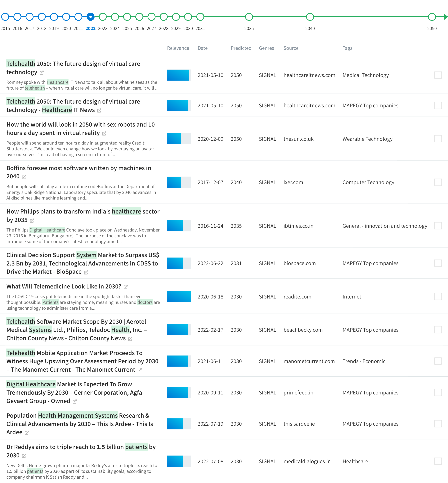
Task: Click external link icon beside virtual reality article
Action: click(x=104, y=134)
